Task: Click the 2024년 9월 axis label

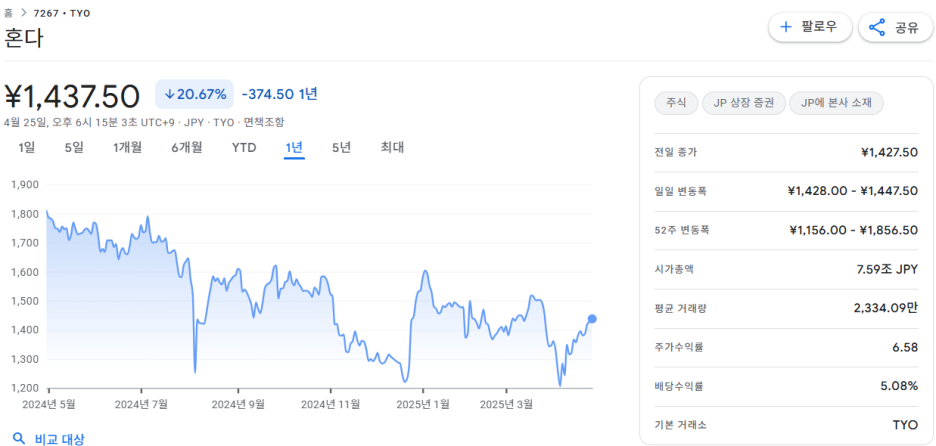Action: 238,404
